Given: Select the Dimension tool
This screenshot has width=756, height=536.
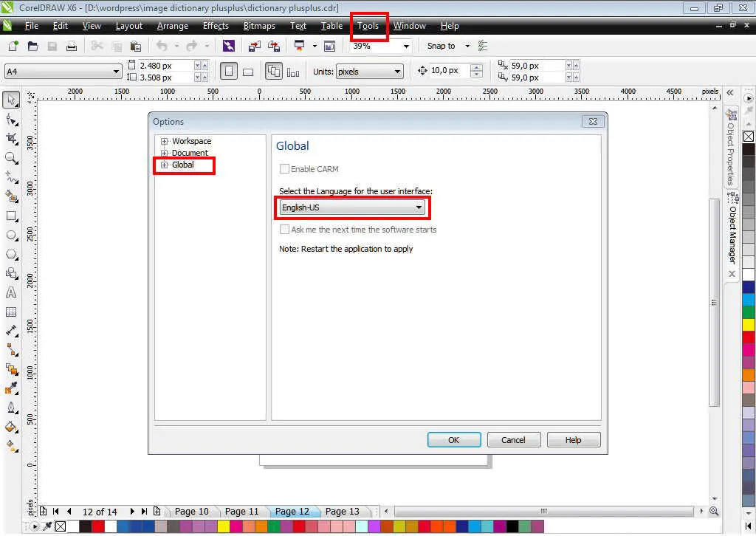Looking at the screenshot, I should [x=11, y=331].
